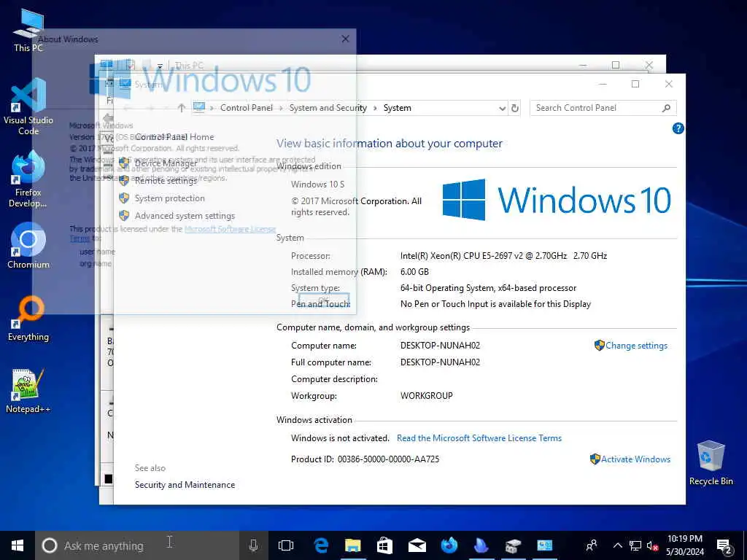Click the gray drive-like taskbar icon
This screenshot has width=747, height=560.
(513, 545)
